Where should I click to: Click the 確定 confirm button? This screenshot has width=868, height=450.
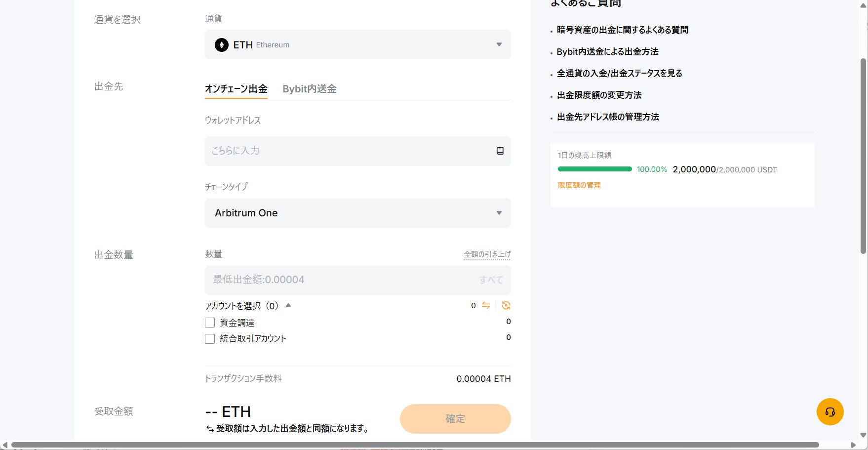pyautogui.click(x=455, y=419)
